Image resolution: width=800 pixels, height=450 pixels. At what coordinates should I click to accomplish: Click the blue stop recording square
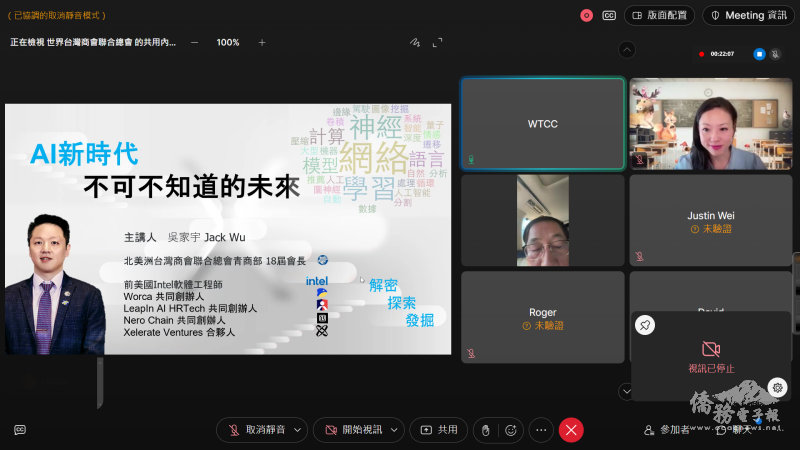759,54
